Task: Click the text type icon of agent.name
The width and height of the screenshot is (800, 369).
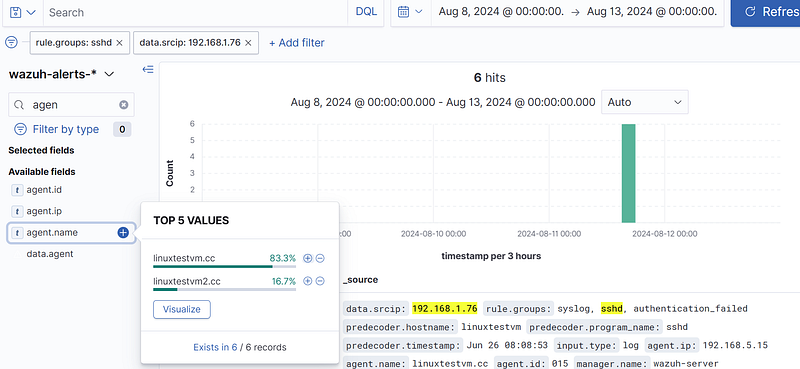Action: pos(17,233)
